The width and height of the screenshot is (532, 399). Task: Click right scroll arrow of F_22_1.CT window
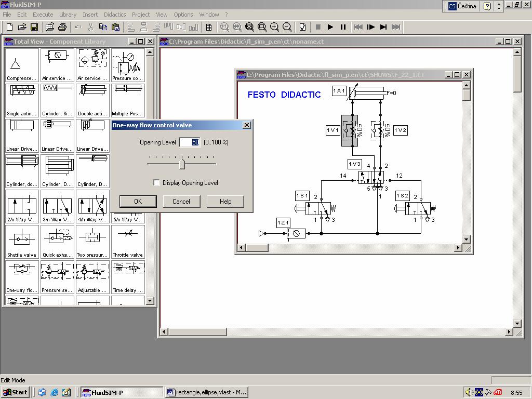coord(458,248)
